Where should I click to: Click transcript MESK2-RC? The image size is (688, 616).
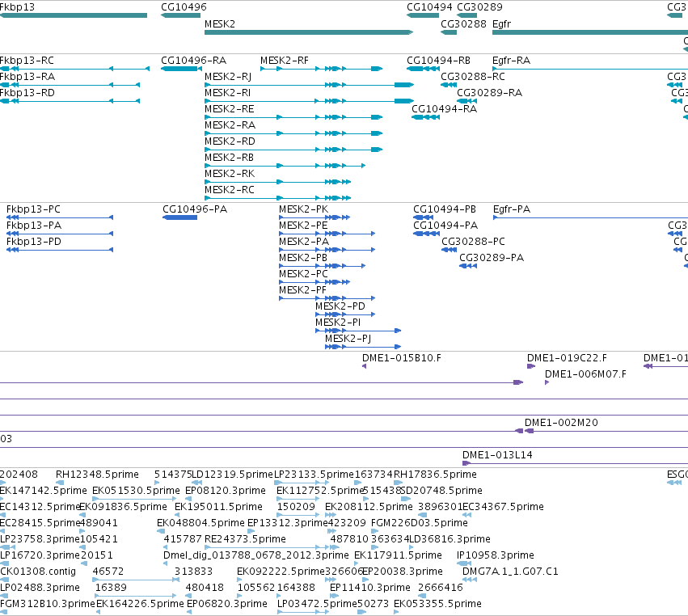[230, 190]
